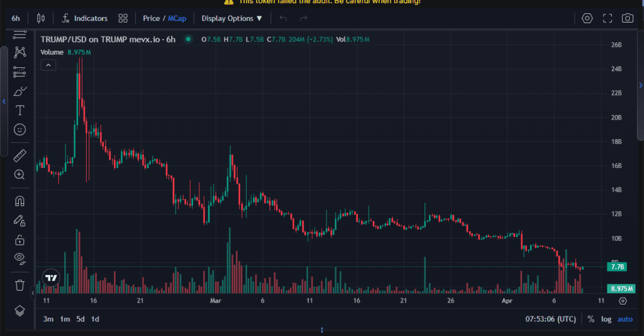Image resolution: width=644 pixels, height=336 pixels.
Task: Collapse the indicator legend chevron
Action: 48,65
